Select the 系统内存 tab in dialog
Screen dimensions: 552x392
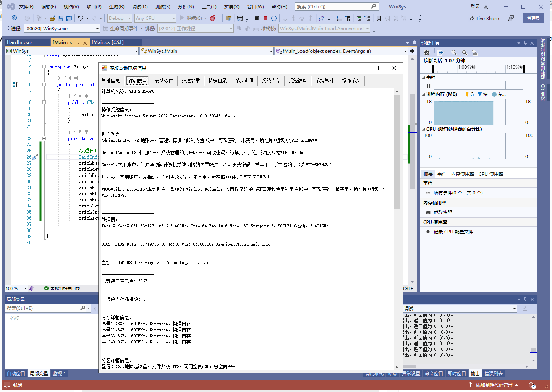[271, 81]
